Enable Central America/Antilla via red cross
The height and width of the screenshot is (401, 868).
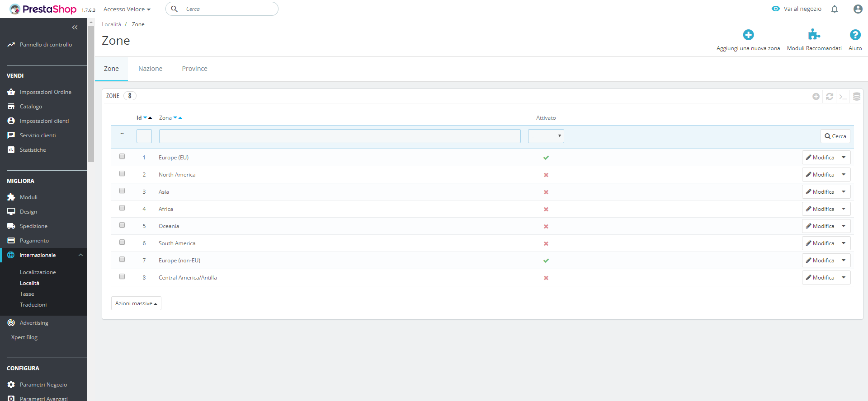(546, 278)
